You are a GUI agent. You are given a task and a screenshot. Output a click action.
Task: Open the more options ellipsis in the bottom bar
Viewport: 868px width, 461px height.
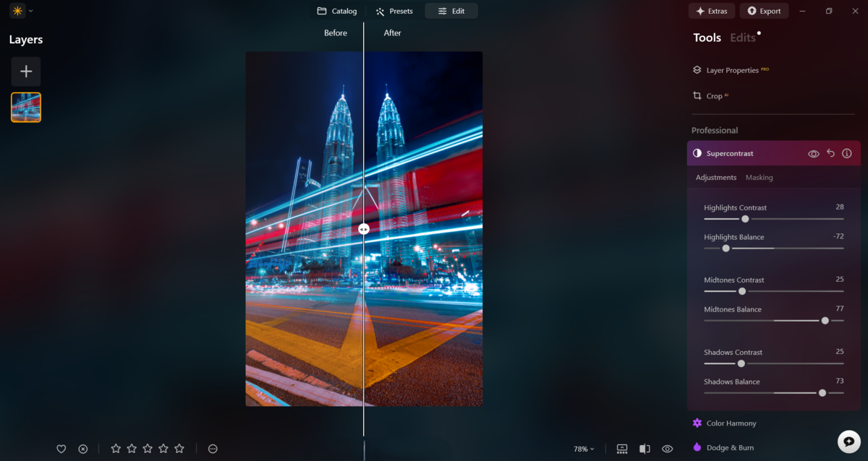tap(213, 449)
